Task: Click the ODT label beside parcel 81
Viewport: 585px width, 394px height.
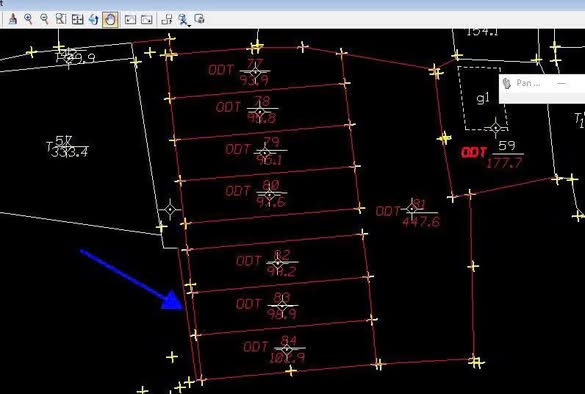Action: (388, 211)
